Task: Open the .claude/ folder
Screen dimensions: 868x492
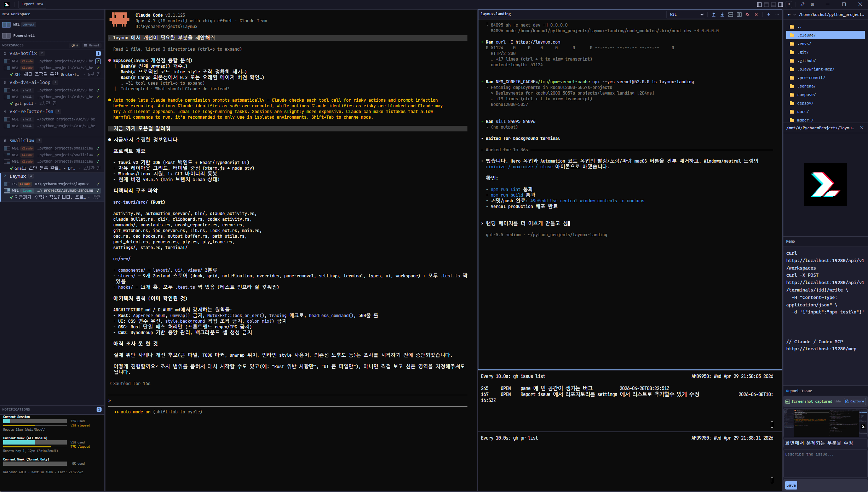Action: pos(825,35)
